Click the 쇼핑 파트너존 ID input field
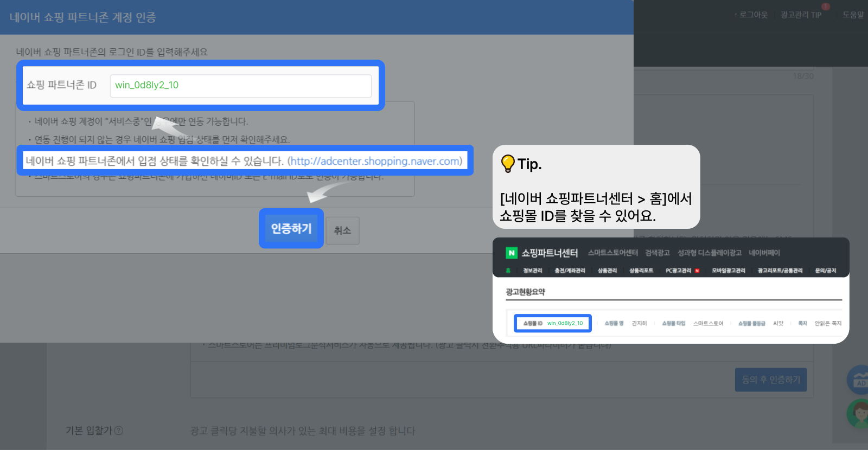868x450 pixels. point(241,86)
